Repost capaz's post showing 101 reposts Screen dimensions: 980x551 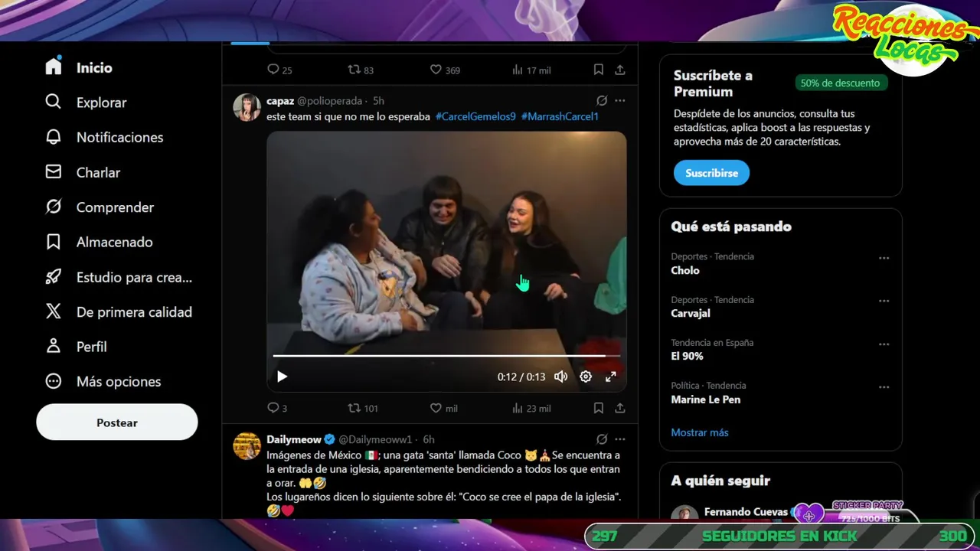click(x=362, y=408)
